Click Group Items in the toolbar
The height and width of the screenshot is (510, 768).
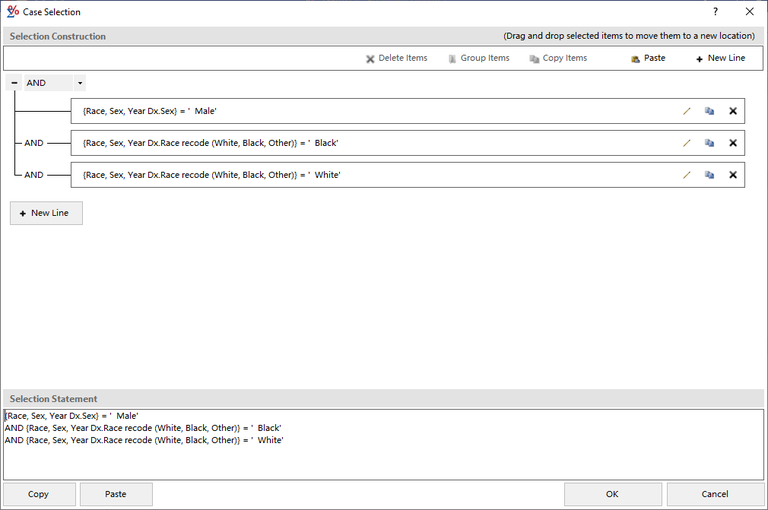478,58
